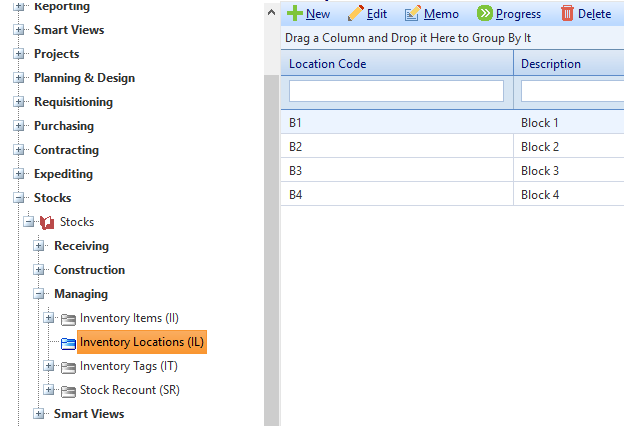624x426 pixels.
Task: Select the B3 location row
Action: tap(452, 170)
